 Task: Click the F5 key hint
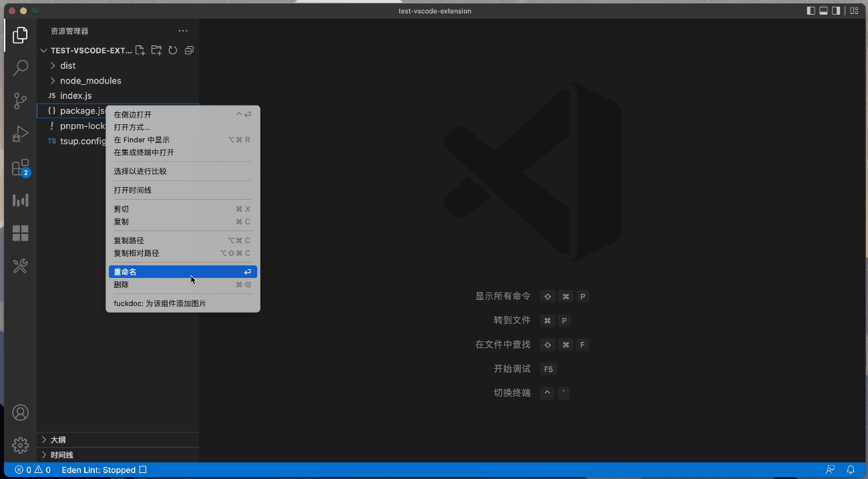coord(548,369)
